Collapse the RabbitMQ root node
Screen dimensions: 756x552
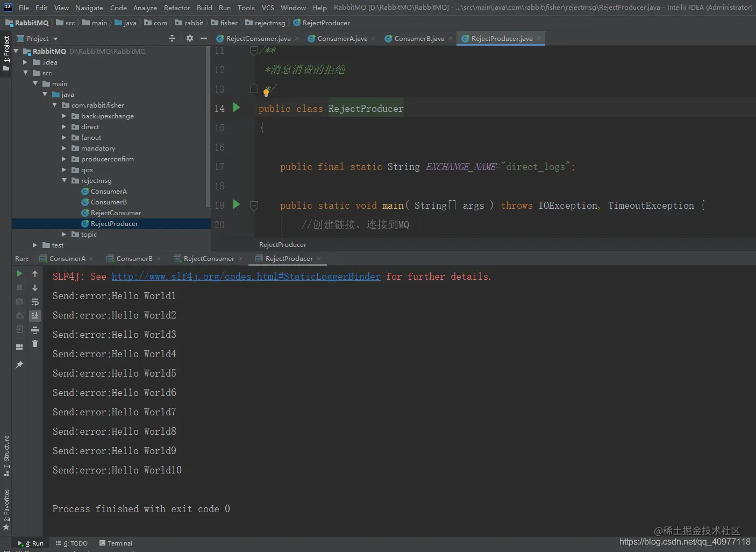pos(16,51)
